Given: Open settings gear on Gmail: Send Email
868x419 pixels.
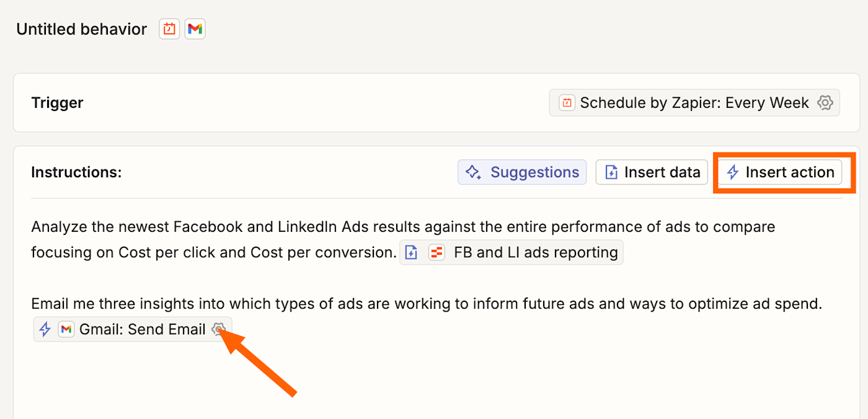Looking at the screenshot, I should pos(218,329).
